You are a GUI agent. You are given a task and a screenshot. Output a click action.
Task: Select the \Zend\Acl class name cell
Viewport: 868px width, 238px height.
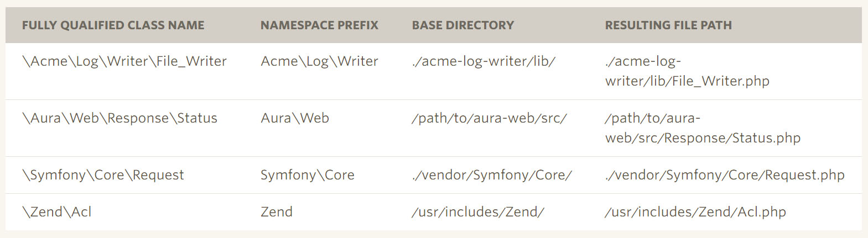coord(56,212)
